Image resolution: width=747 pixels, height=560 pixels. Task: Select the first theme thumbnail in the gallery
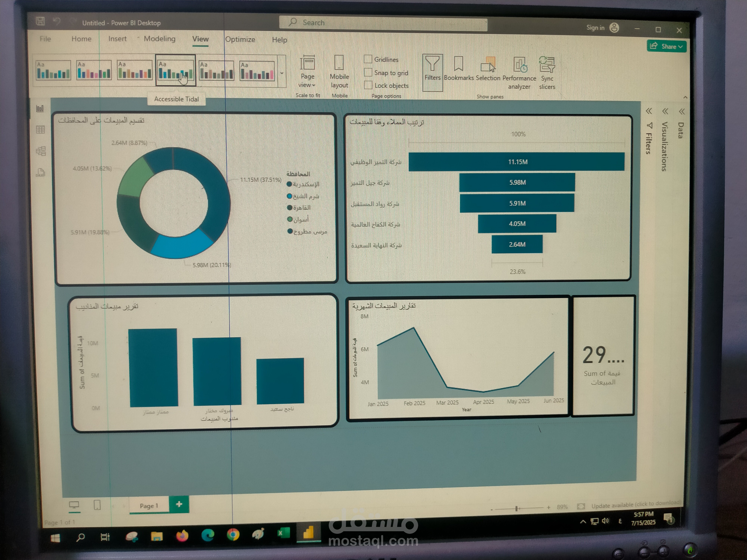click(53, 70)
